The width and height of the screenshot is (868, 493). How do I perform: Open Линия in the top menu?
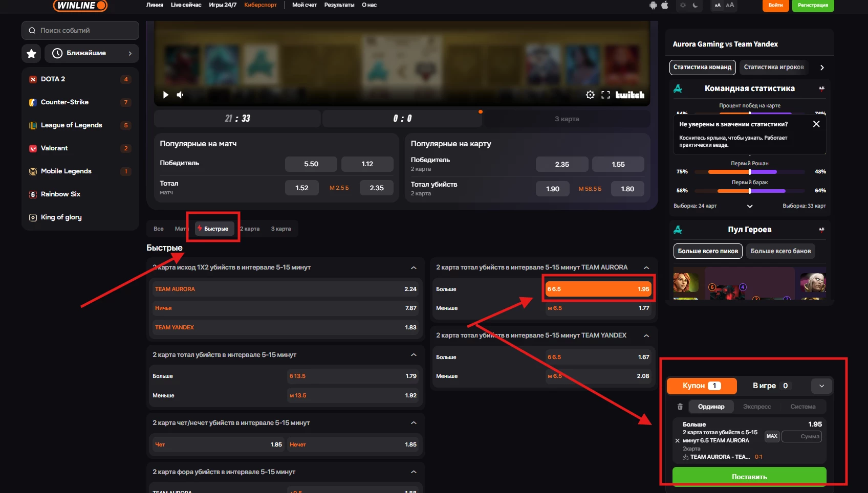pyautogui.click(x=155, y=5)
